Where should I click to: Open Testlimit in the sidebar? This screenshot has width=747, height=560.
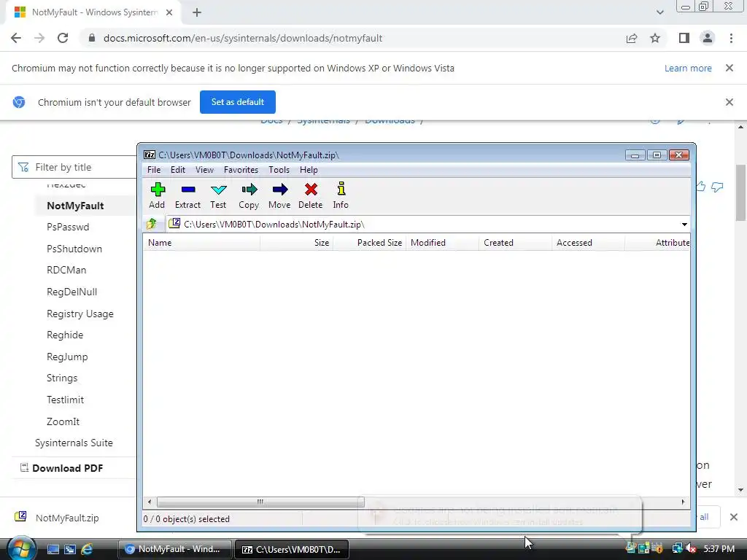[x=65, y=400]
